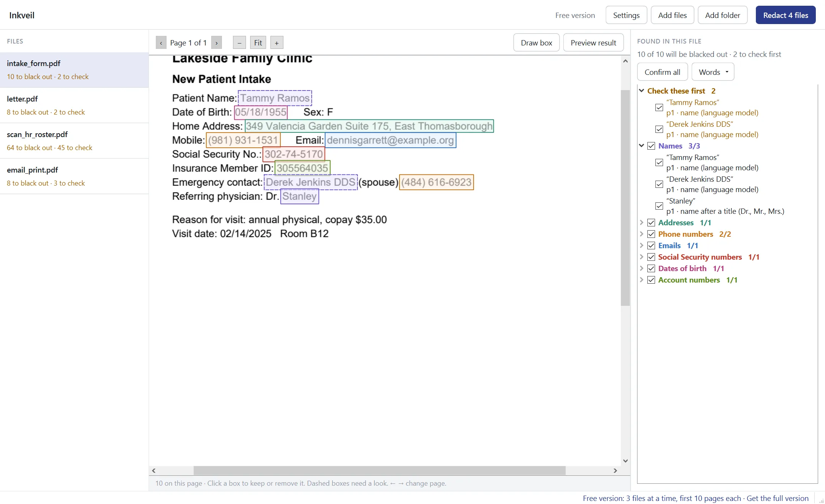Collapse the Check these first section
The width and height of the screenshot is (825, 504).
(642, 91)
